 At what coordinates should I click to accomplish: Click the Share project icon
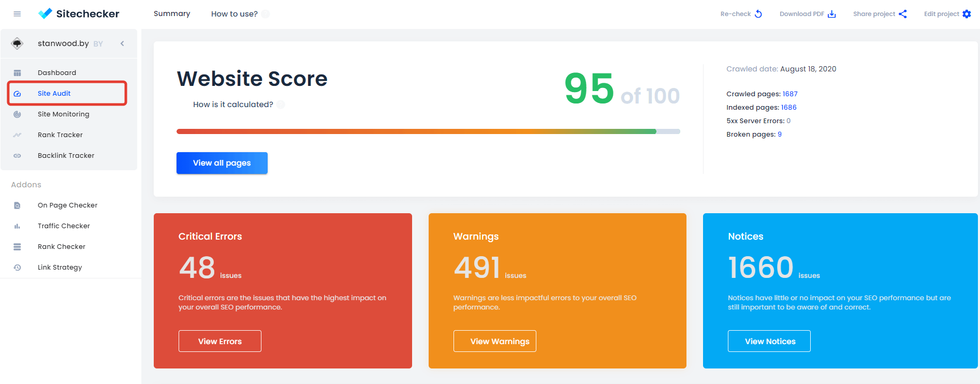(903, 14)
